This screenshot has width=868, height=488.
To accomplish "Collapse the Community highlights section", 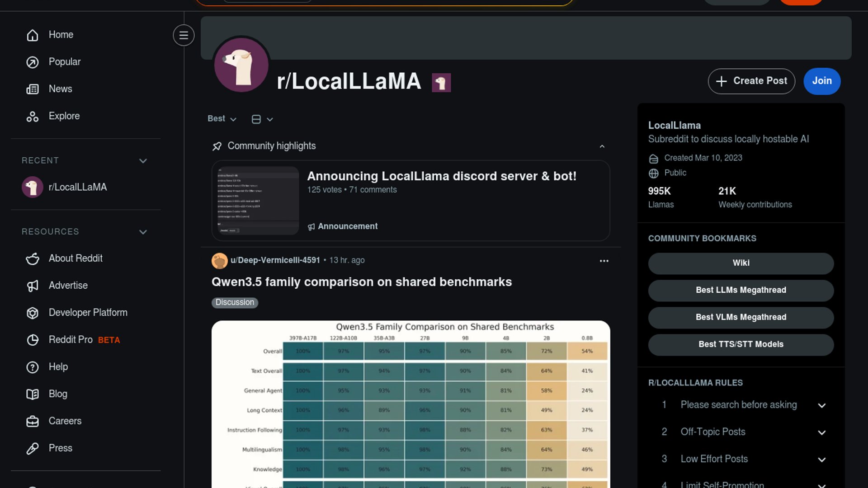I will click(602, 146).
